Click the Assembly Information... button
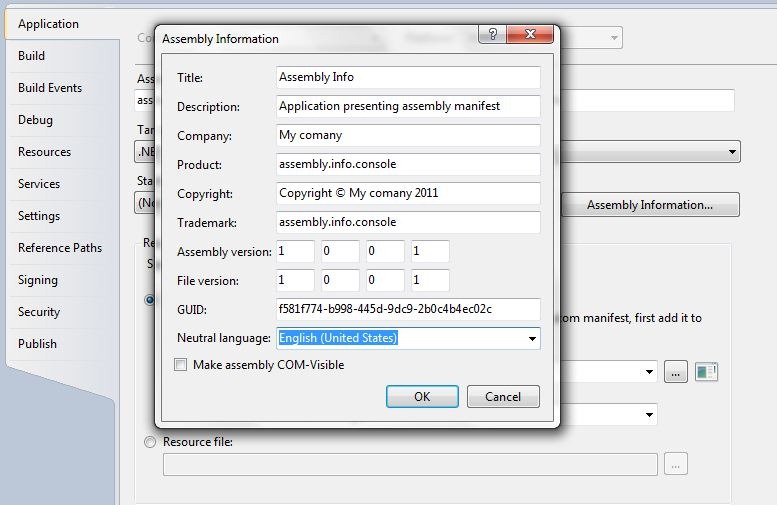 (649, 205)
